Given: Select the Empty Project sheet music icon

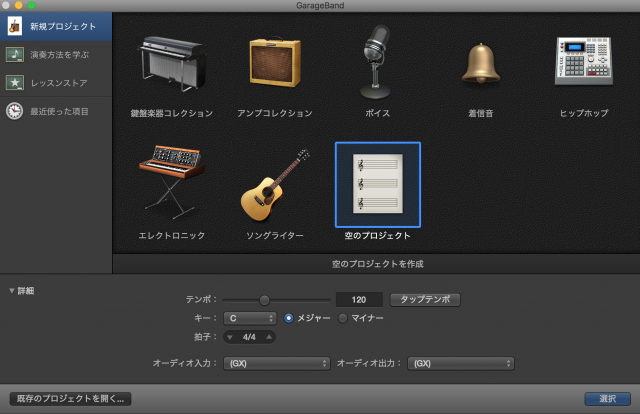Looking at the screenshot, I should click(x=378, y=184).
